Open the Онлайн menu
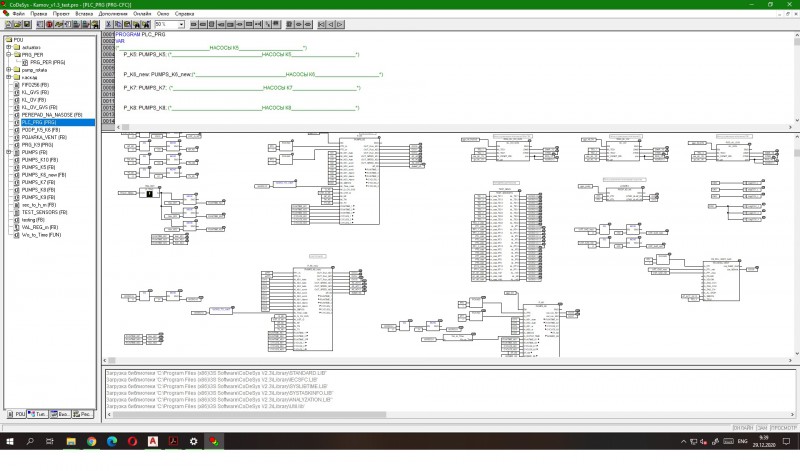Screen dimensions: 800x471 click(x=142, y=14)
